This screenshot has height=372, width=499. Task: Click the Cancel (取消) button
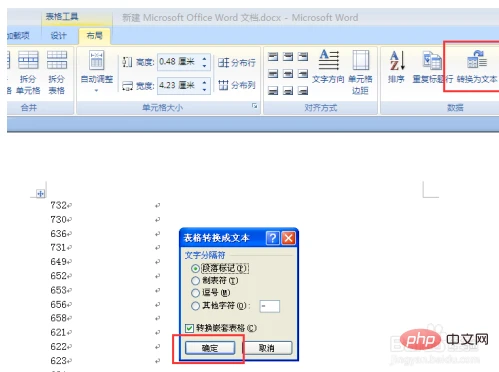point(267,348)
